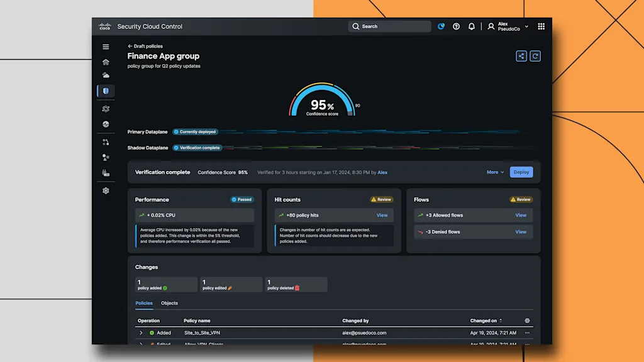The height and width of the screenshot is (362, 644).
Task: Click the Deploy button
Action: [x=521, y=172]
